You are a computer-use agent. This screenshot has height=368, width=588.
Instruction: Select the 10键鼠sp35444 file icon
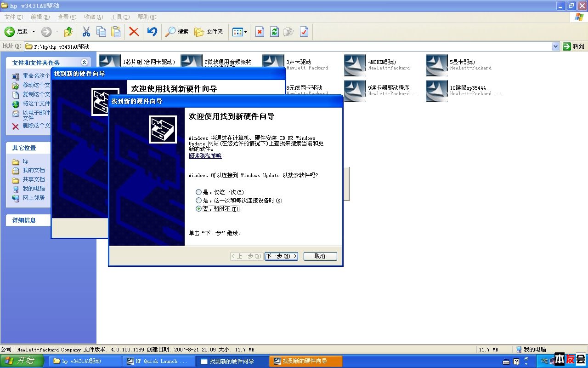437,91
